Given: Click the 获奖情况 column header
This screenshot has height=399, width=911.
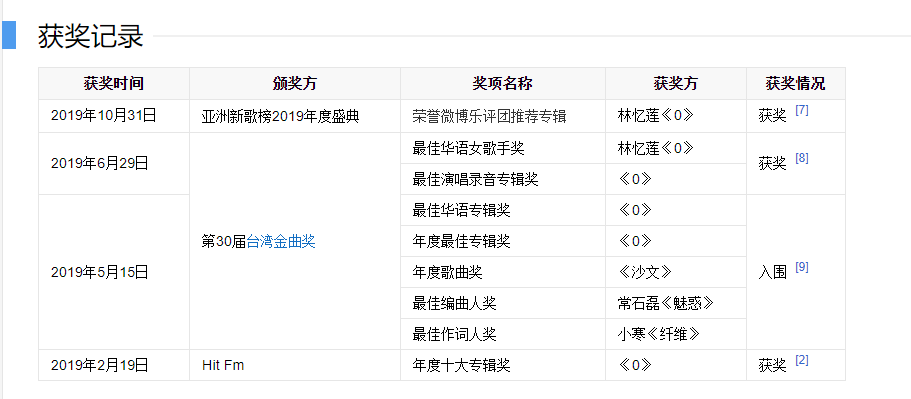Looking at the screenshot, I should pos(795,84).
